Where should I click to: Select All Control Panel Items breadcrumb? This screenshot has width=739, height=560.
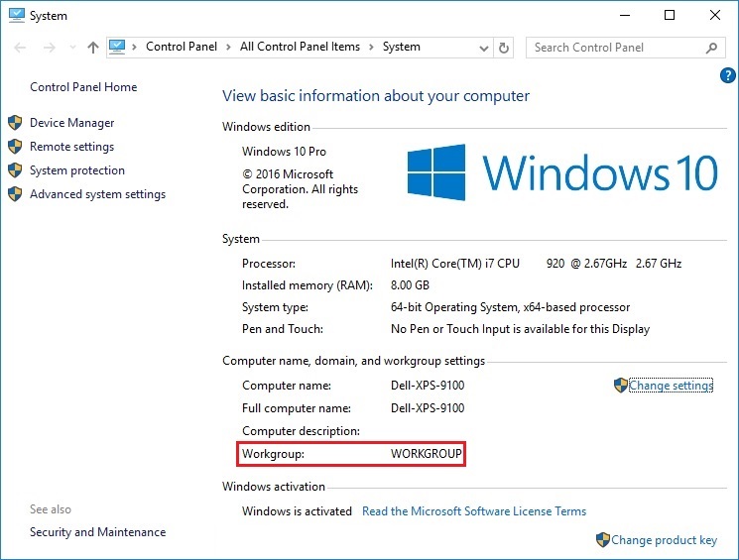[x=300, y=47]
